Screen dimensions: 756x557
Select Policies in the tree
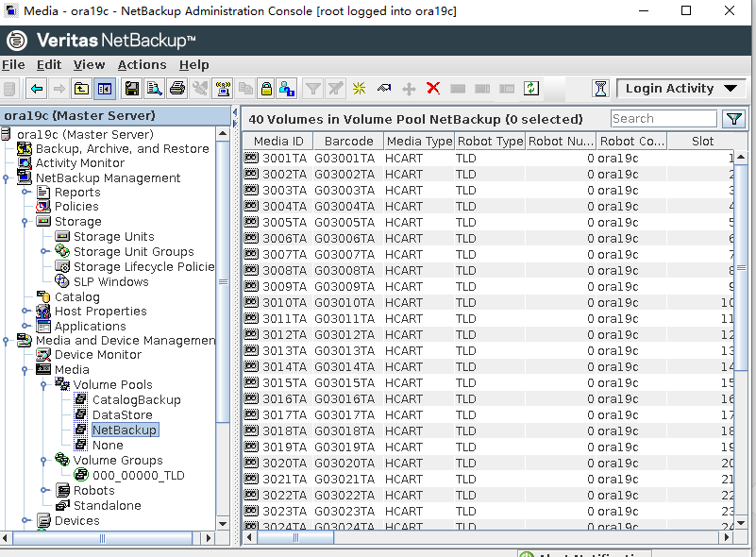[76, 207]
